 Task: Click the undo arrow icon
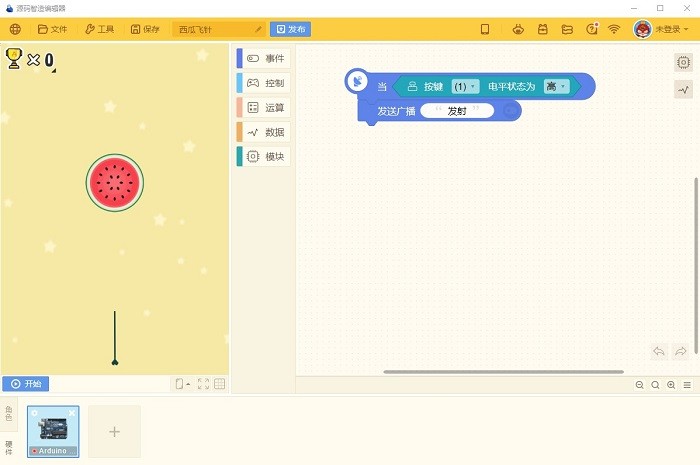coord(658,351)
